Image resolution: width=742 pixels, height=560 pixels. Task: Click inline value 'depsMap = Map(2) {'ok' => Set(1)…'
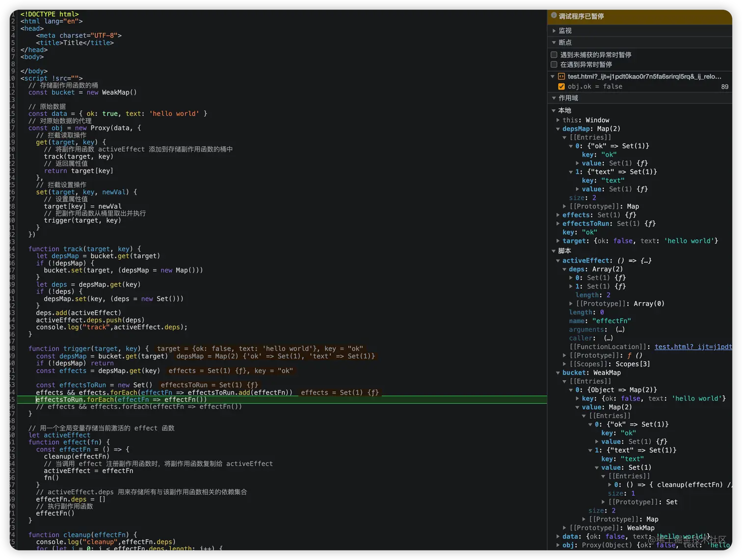(x=275, y=356)
